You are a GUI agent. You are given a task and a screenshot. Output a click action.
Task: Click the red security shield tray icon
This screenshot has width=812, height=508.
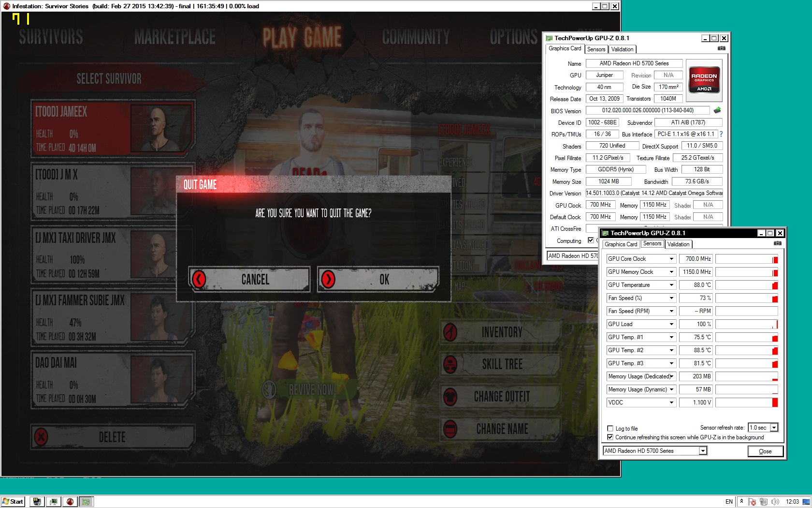point(752,502)
